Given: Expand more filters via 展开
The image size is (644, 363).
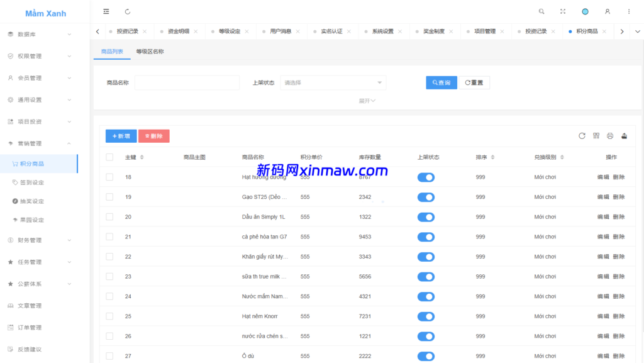Looking at the screenshot, I should pos(367,101).
